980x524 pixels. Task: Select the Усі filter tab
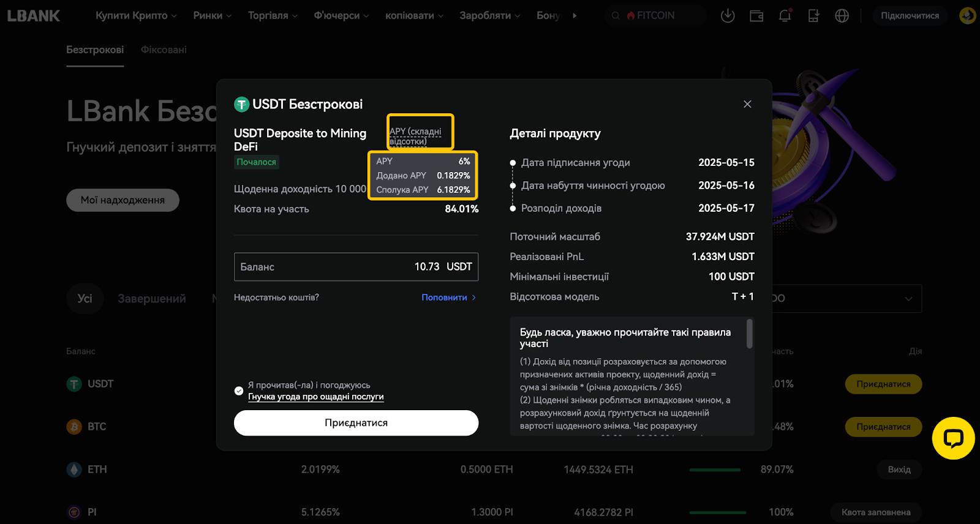[x=85, y=299]
